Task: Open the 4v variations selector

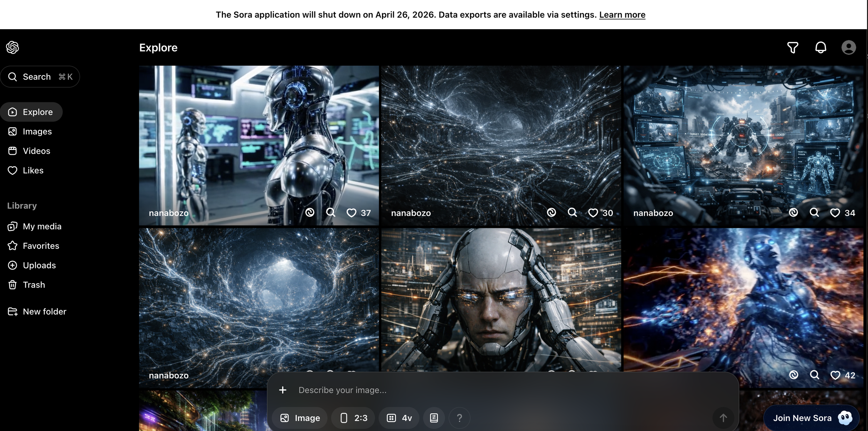Action: point(399,418)
